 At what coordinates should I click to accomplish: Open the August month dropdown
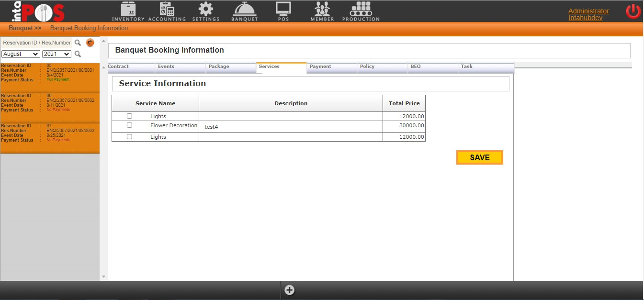21,54
